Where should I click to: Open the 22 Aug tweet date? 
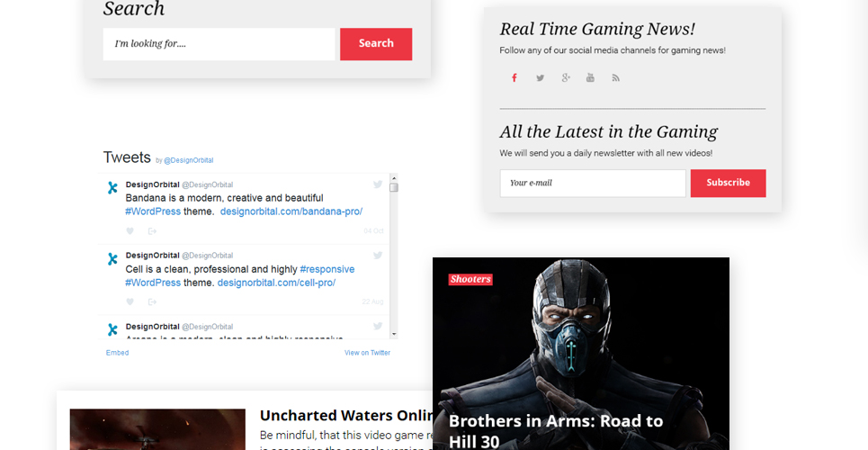372,302
